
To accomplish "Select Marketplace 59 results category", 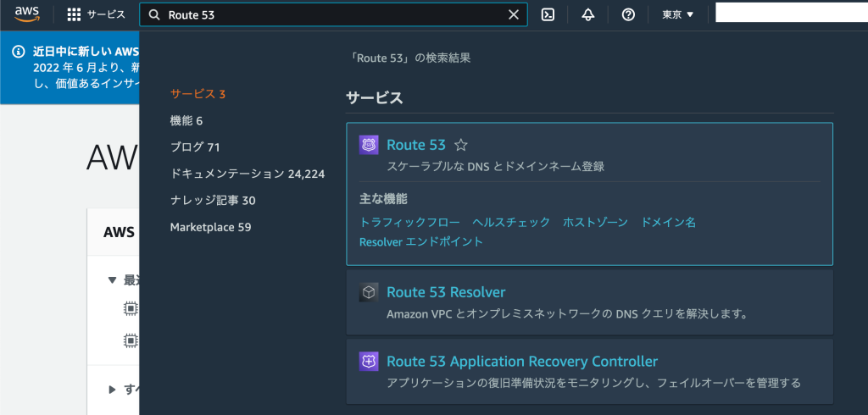I will click(211, 227).
